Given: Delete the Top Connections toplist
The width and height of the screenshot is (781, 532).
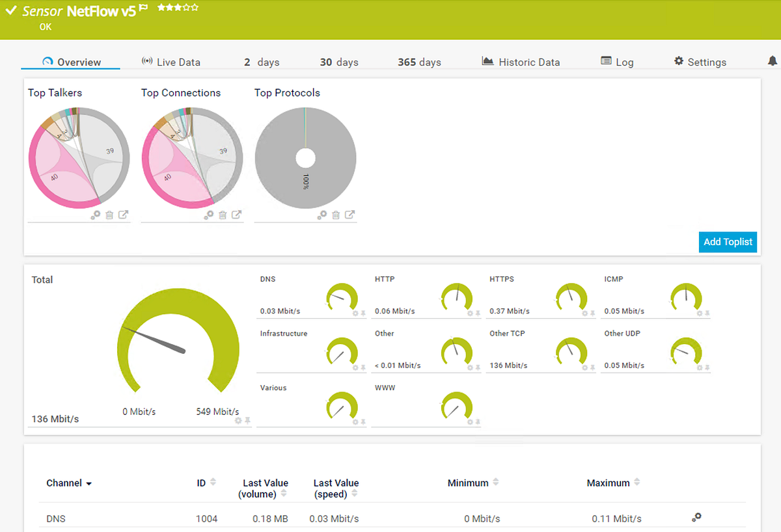Looking at the screenshot, I should point(222,215).
